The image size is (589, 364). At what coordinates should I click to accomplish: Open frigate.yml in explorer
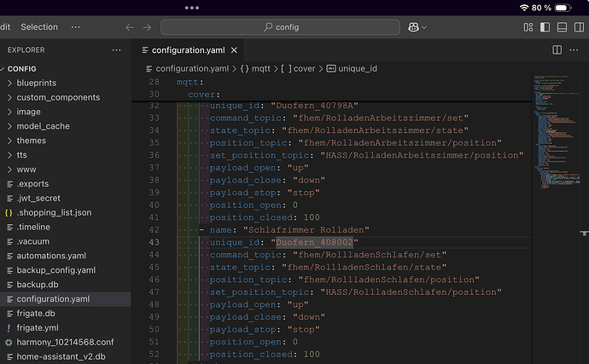pyautogui.click(x=38, y=327)
